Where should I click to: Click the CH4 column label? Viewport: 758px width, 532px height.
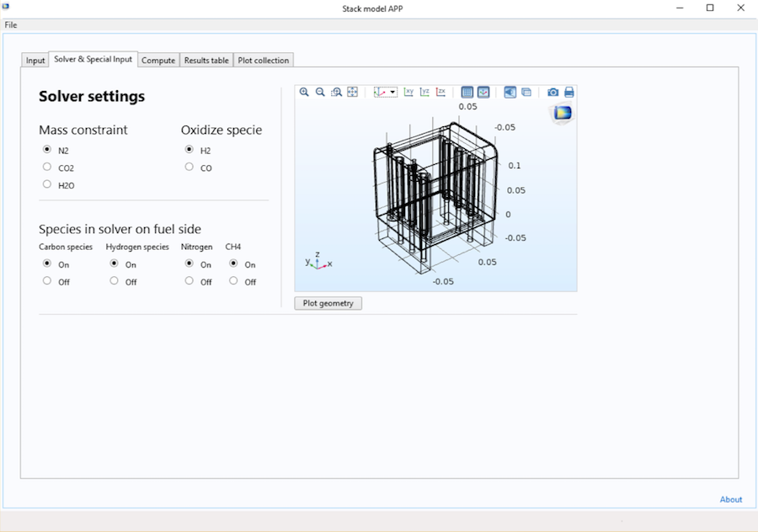click(x=233, y=247)
